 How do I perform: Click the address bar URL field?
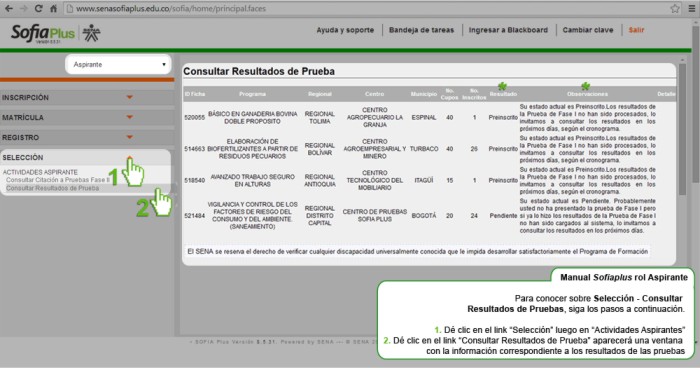point(366,8)
